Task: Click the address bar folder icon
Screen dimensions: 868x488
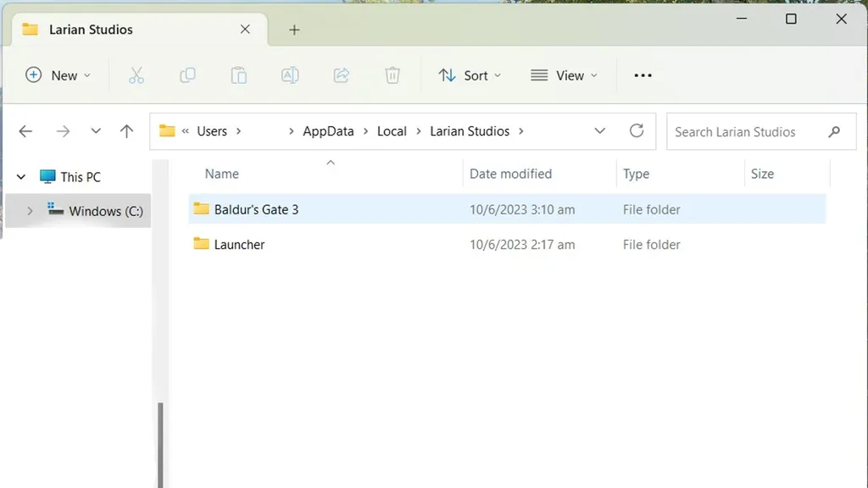Action: pyautogui.click(x=167, y=130)
